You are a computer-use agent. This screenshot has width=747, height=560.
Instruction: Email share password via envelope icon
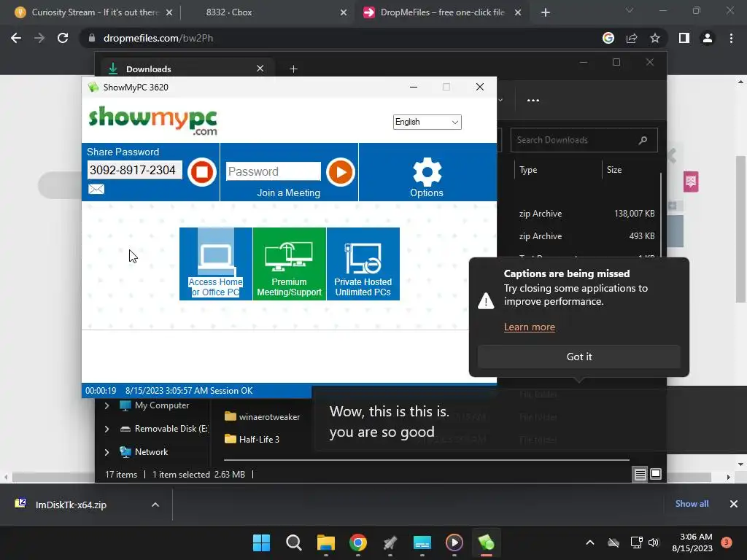96,189
